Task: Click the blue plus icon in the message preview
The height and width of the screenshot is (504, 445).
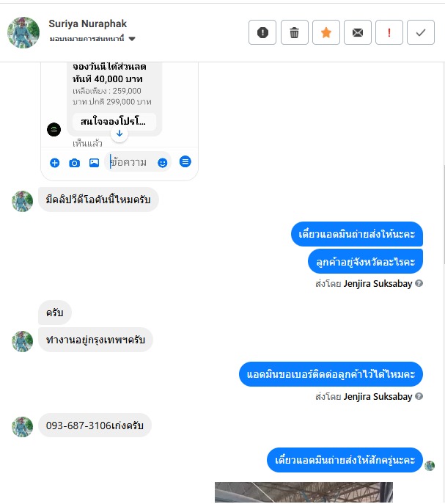Action: tap(55, 163)
